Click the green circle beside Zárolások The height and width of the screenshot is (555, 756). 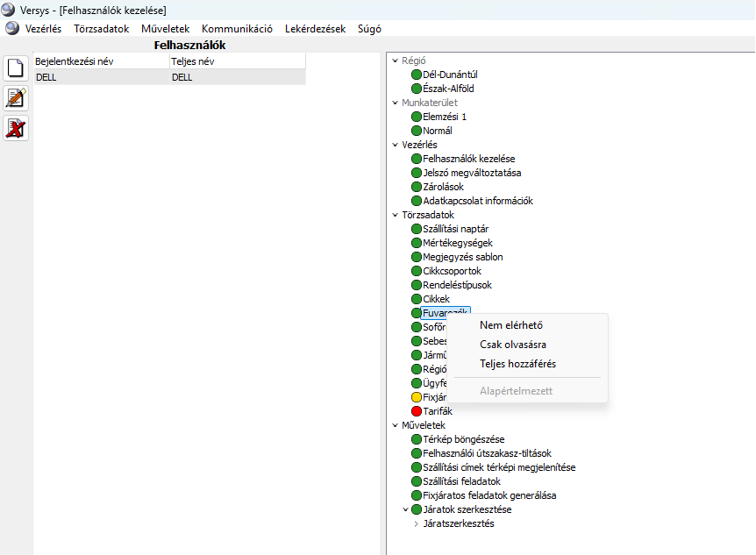(417, 187)
